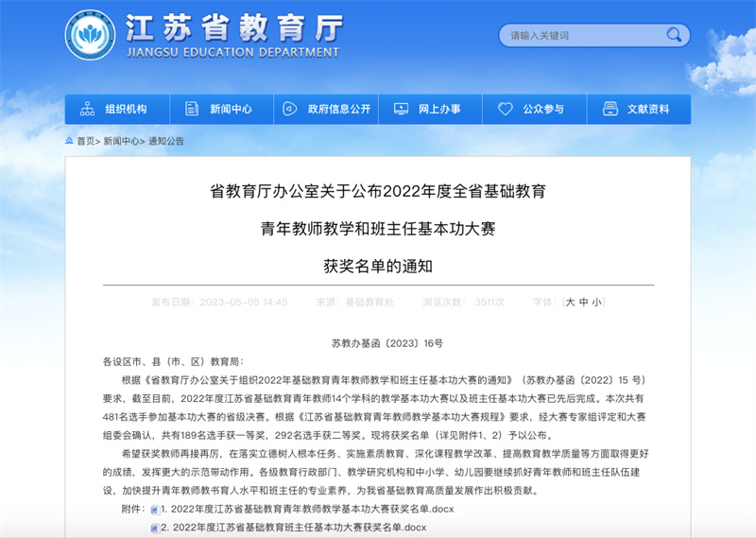Click the breadcrumb home icon
Viewport: 756px width, 538px height.
(x=69, y=141)
